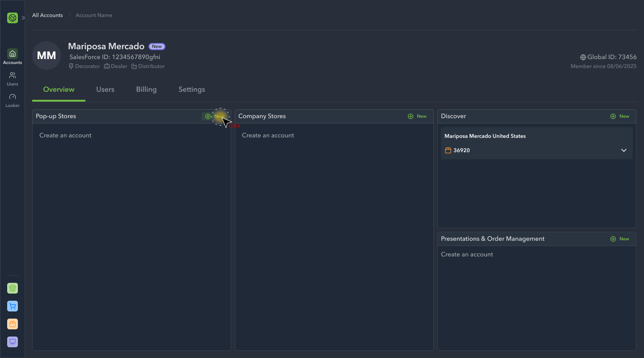Select the Overview tab
This screenshot has height=358, width=644.
pyautogui.click(x=59, y=89)
